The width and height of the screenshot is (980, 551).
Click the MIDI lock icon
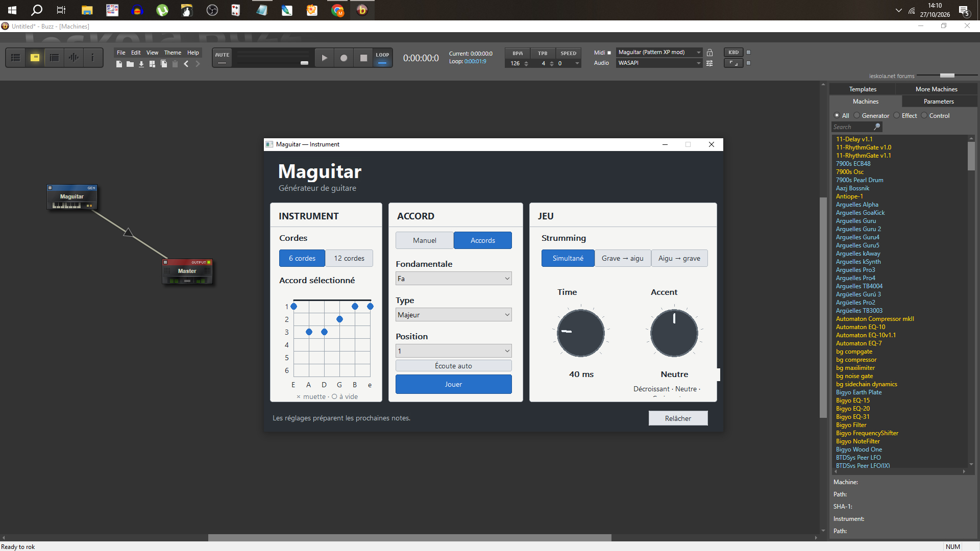point(709,53)
